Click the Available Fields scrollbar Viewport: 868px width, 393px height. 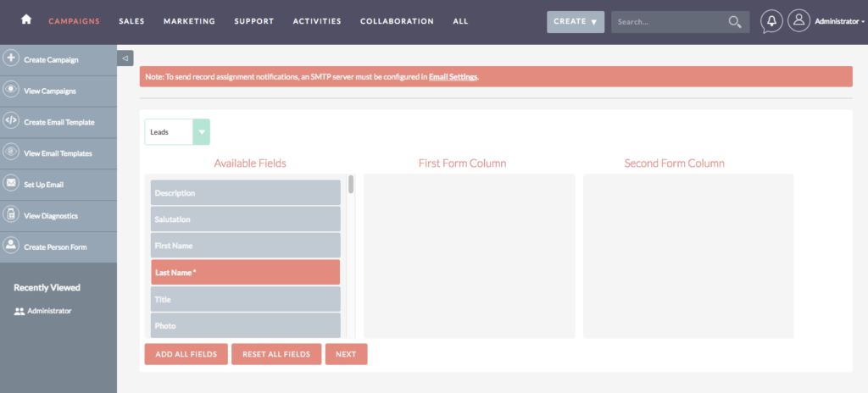(x=351, y=186)
